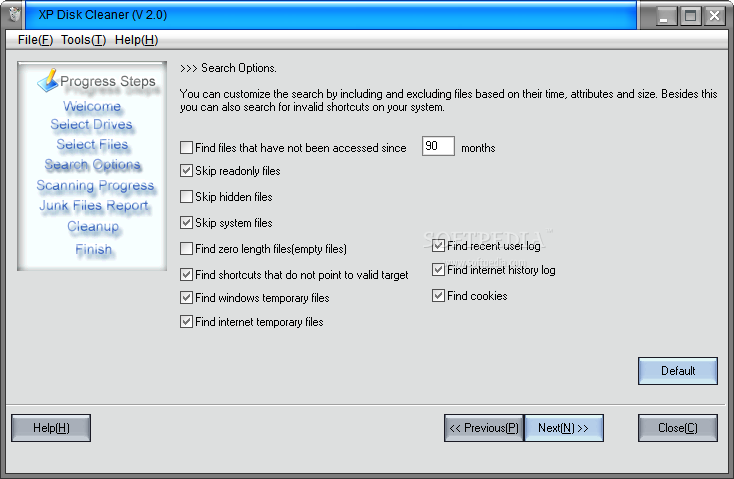Open the Tools menu
Screen dimensions: 734x479
pos(83,40)
